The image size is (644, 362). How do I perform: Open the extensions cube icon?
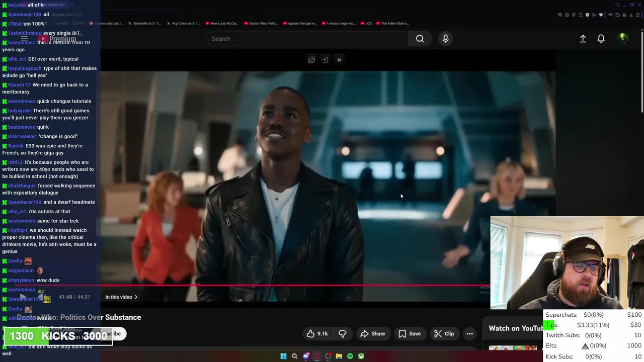[617, 15]
